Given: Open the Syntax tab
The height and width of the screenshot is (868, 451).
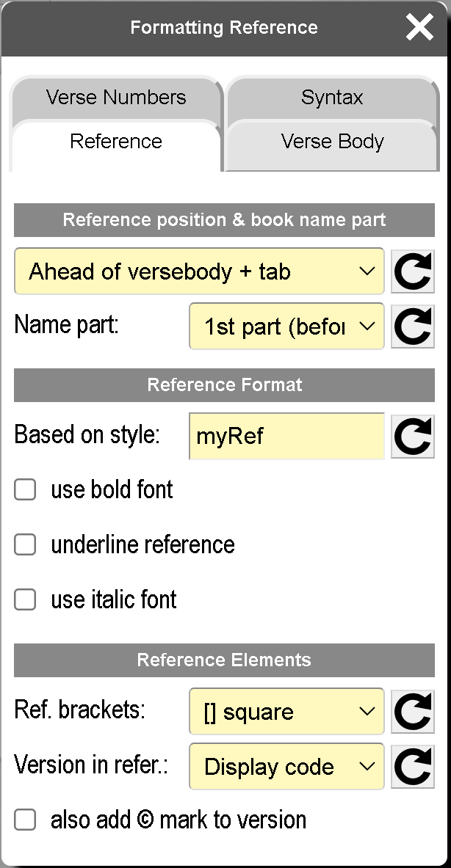Looking at the screenshot, I should pos(332,97).
